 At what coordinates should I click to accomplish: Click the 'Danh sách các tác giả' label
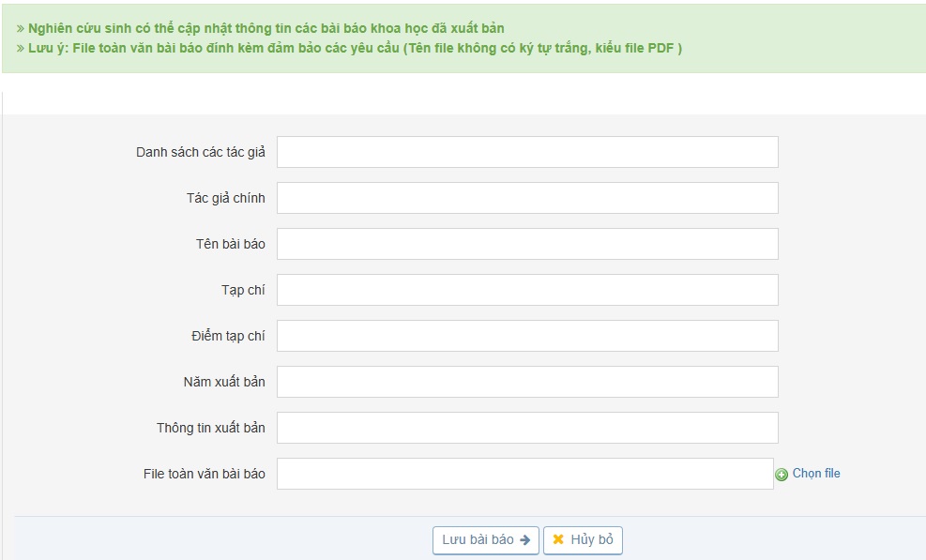point(200,152)
